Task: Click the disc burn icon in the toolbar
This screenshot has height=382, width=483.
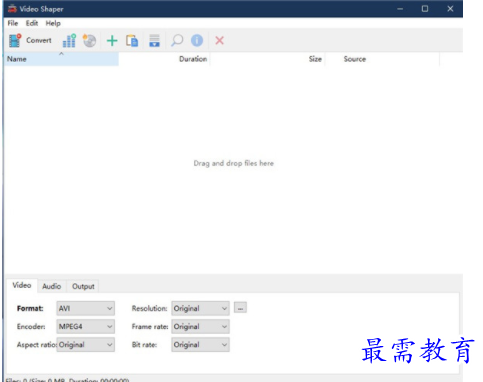Action: click(x=89, y=41)
